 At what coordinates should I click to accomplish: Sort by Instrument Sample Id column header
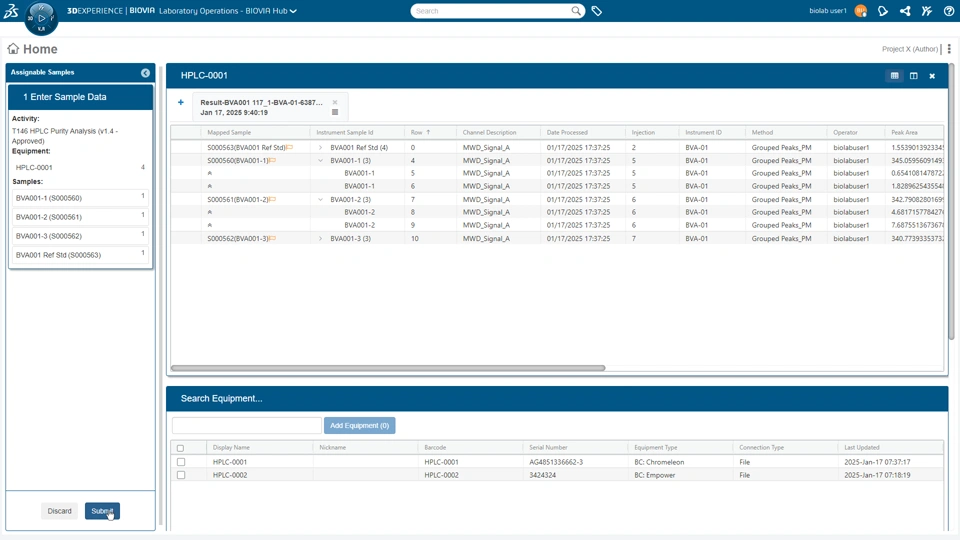tap(345, 132)
